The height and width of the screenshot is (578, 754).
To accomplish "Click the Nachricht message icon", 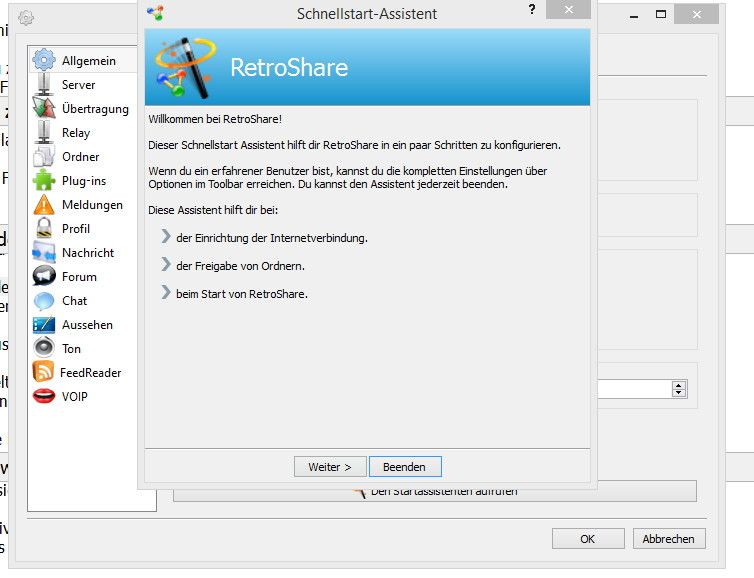I will click(44, 252).
